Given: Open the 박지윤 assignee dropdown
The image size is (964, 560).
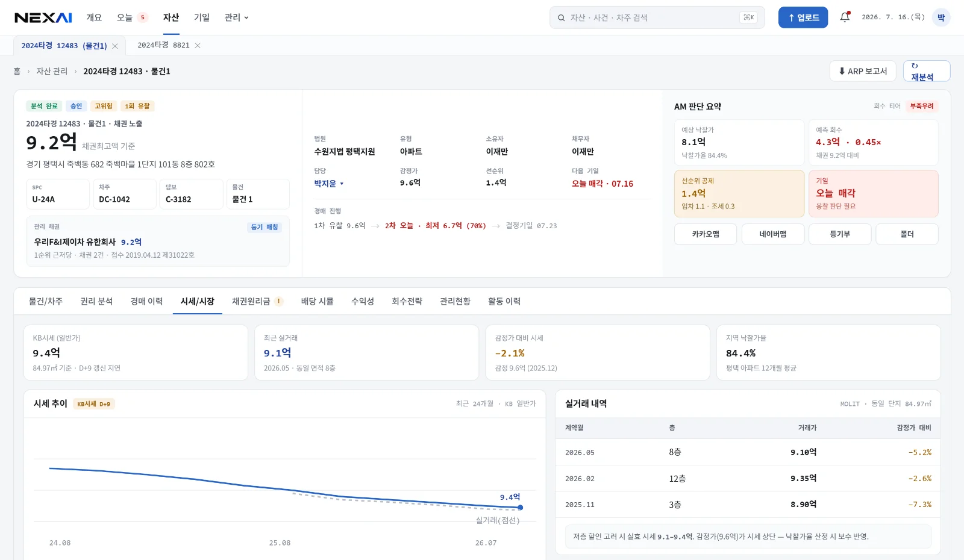Looking at the screenshot, I should [x=329, y=184].
